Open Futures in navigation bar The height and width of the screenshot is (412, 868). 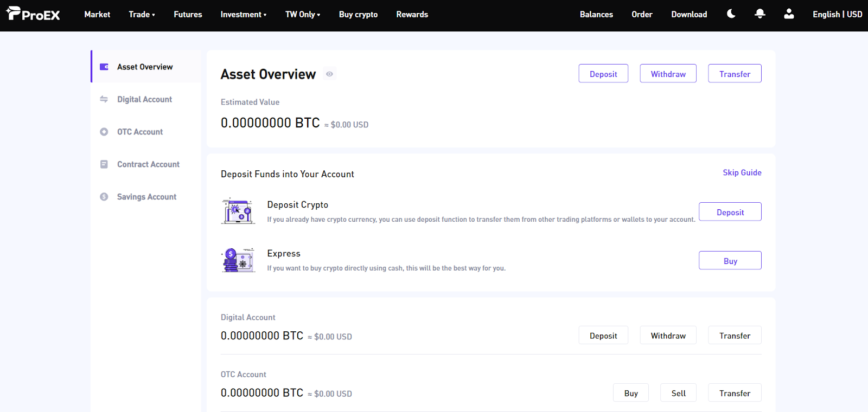click(188, 15)
